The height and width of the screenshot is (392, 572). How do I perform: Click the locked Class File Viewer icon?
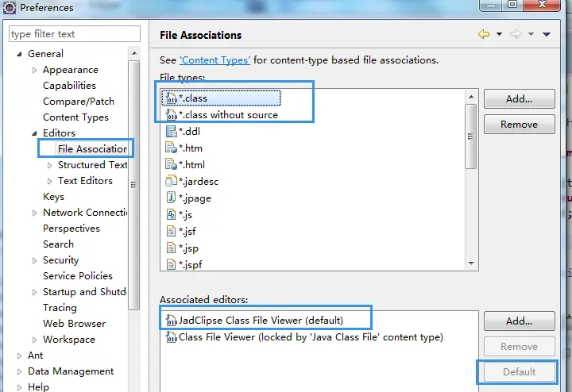(171, 337)
